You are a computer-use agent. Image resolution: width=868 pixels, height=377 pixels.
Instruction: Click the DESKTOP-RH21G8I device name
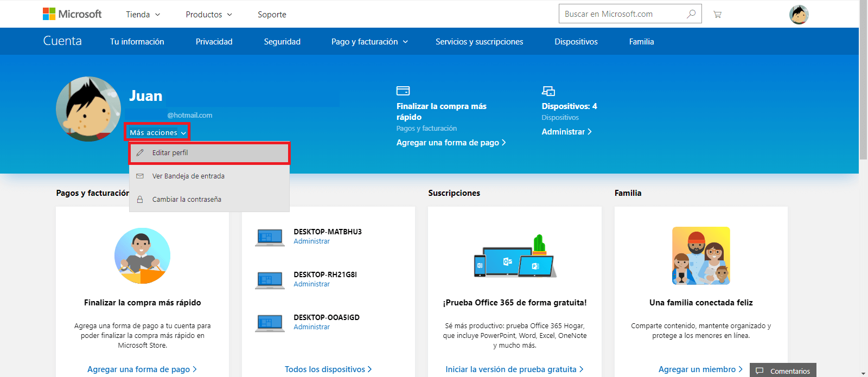pyautogui.click(x=325, y=274)
